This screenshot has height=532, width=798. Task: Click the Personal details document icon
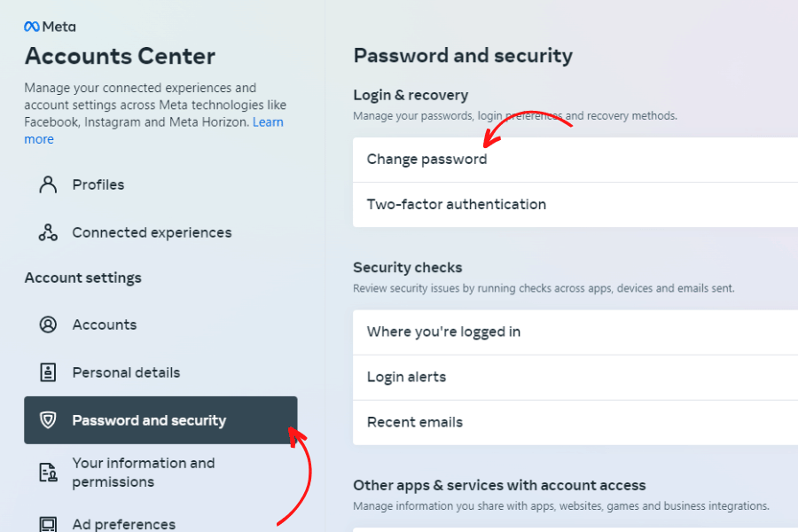click(49, 372)
